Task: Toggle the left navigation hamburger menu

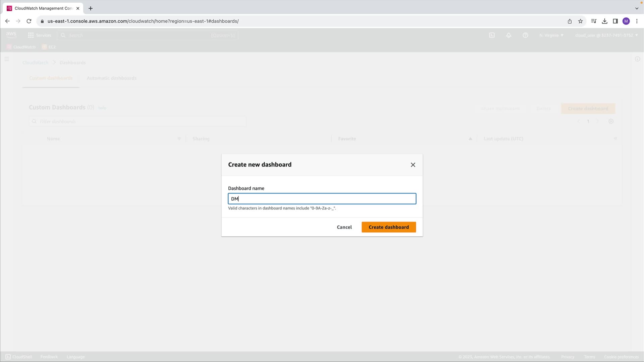Action: pos(7,59)
